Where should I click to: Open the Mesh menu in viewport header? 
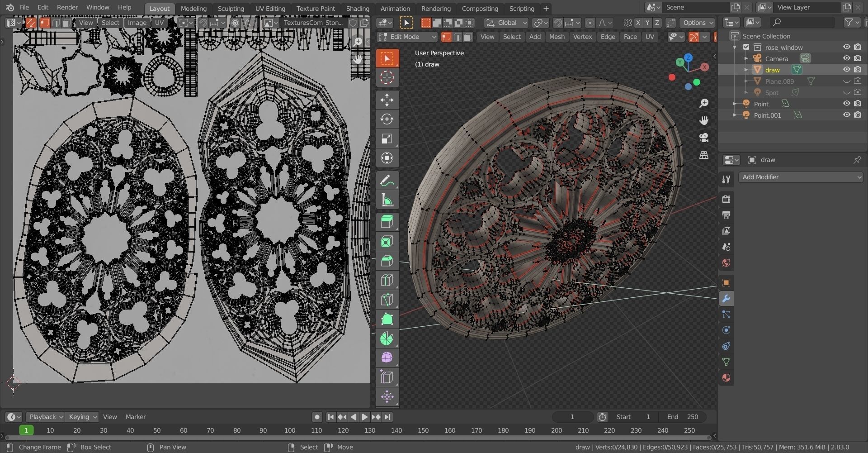point(557,37)
